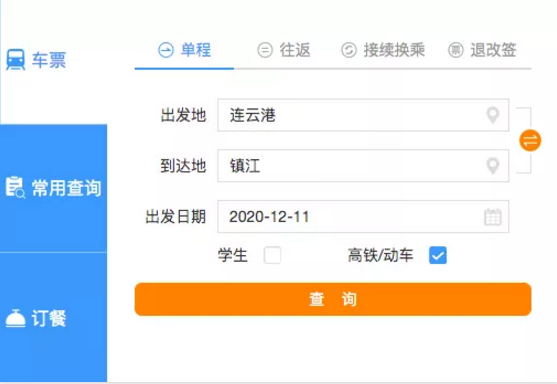Open the 订餐 sidebar section

pos(53,318)
